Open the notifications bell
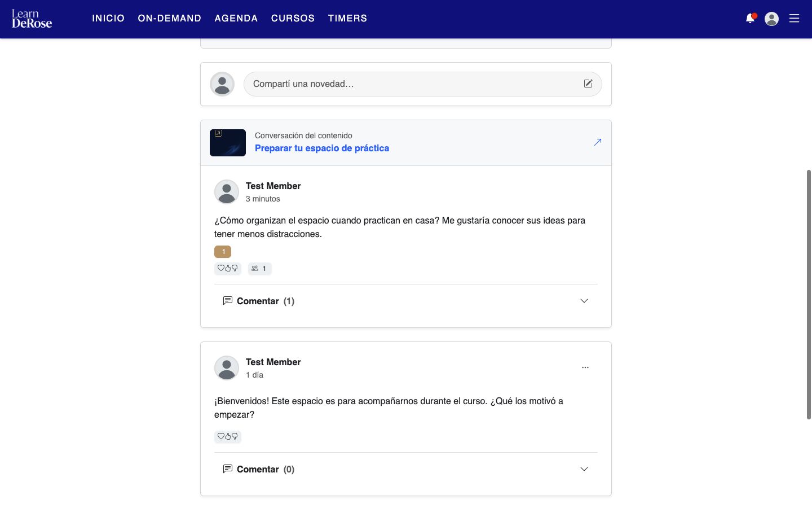 tap(751, 19)
